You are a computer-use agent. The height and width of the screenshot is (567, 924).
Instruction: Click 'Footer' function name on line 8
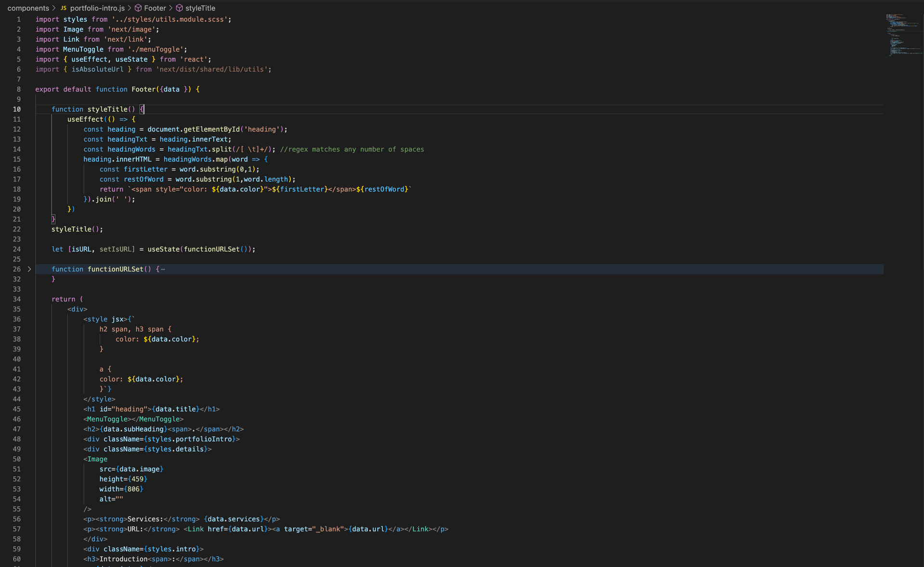[x=143, y=90]
